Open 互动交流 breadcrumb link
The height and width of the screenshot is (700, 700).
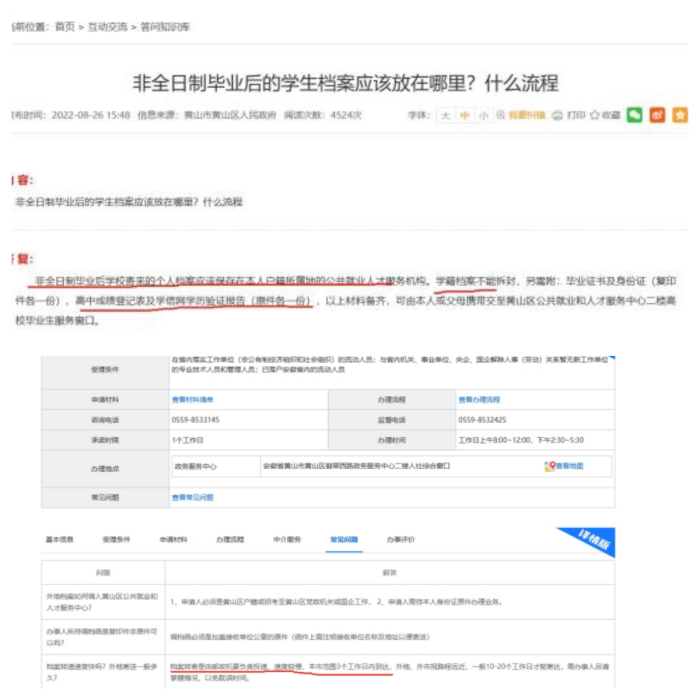click(108, 27)
